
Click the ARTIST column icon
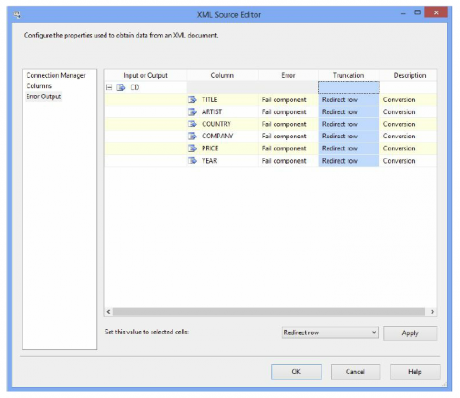[x=192, y=112]
